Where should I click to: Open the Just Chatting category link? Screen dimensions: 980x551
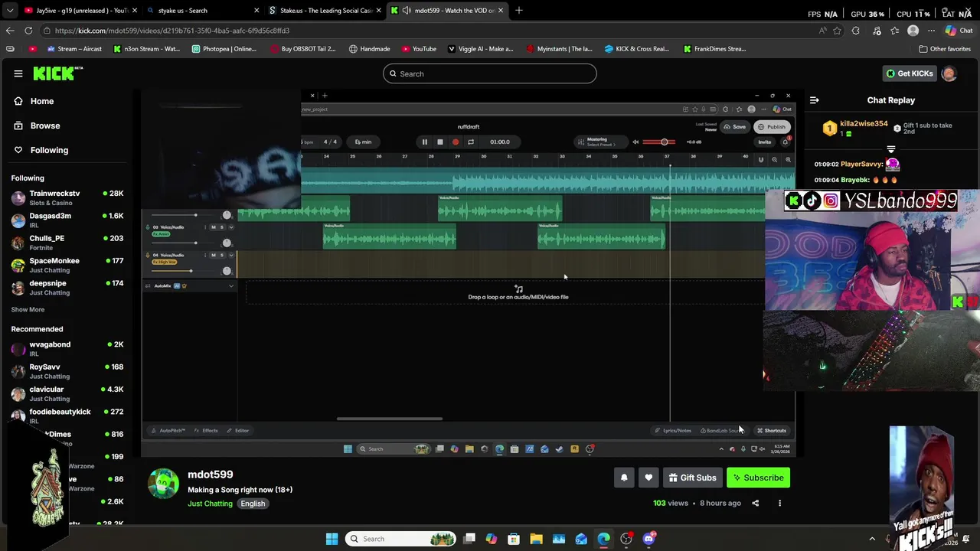coord(210,504)
